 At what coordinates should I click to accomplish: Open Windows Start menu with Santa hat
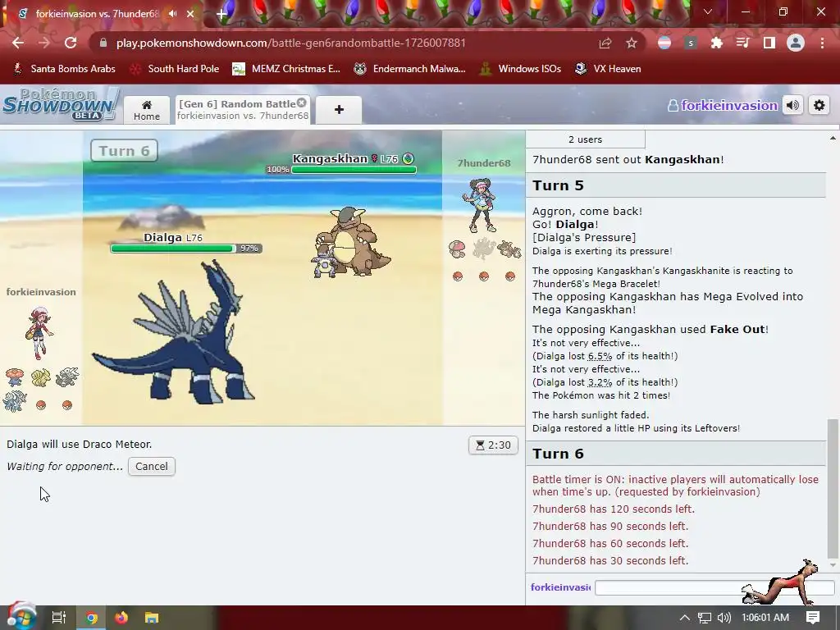[21, 618]
